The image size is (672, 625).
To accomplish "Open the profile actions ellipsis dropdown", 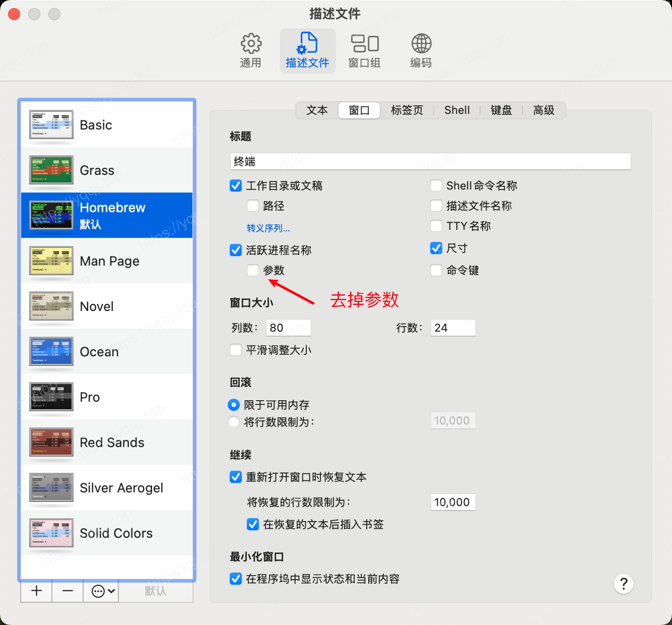I will 103,591.
